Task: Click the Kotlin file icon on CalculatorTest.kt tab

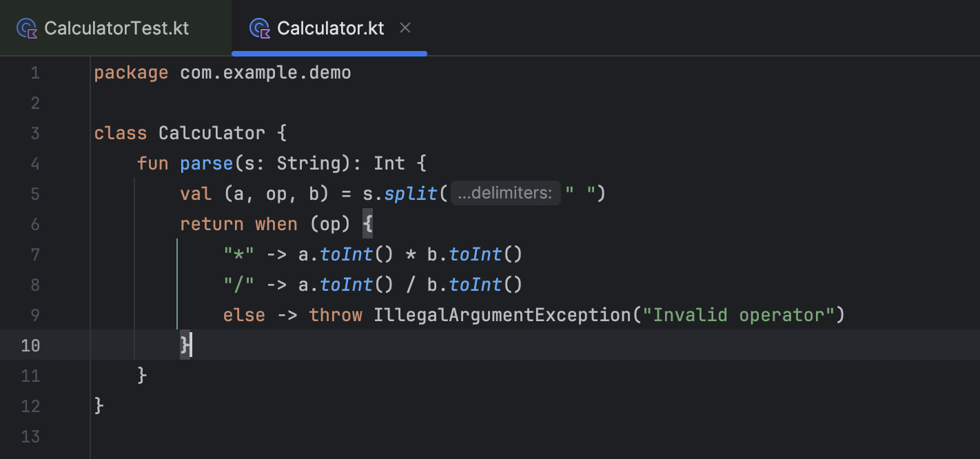Action: coord(27,28)
